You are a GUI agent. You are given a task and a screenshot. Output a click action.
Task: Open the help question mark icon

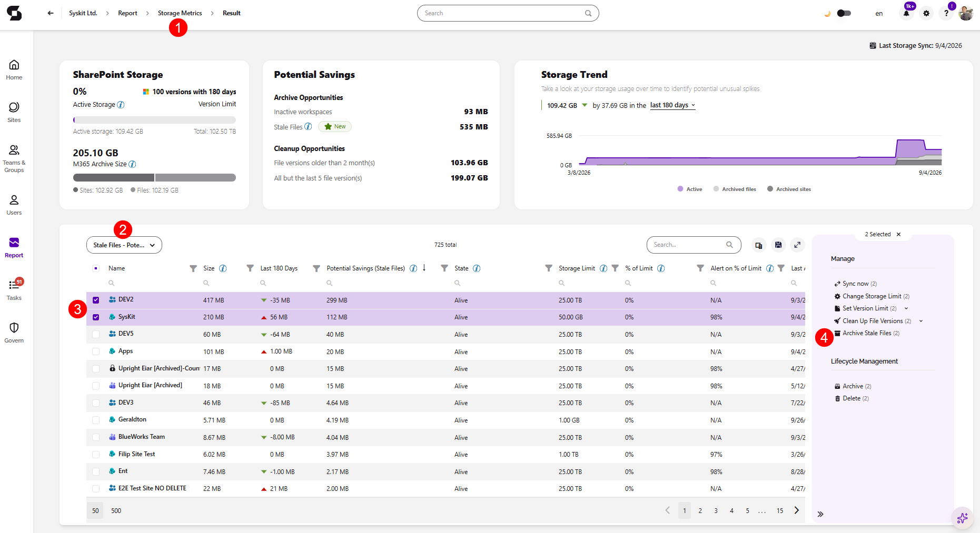pos(946,13)
